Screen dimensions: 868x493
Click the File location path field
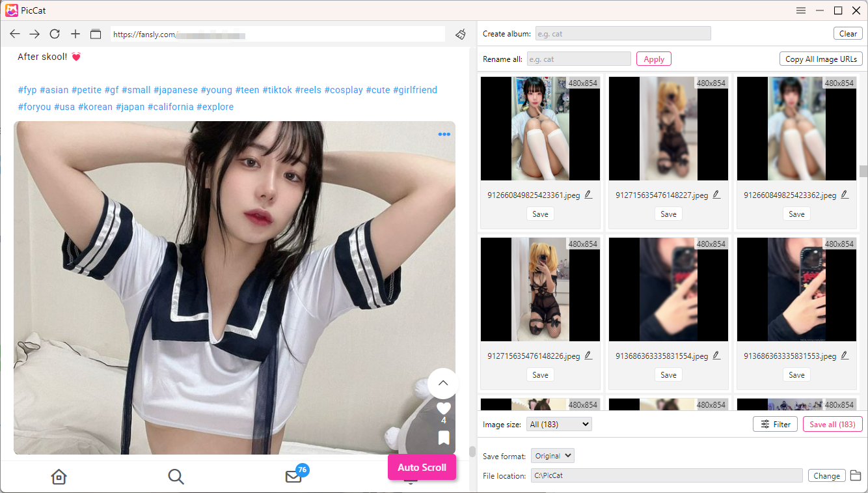click(x=666, y=475)
